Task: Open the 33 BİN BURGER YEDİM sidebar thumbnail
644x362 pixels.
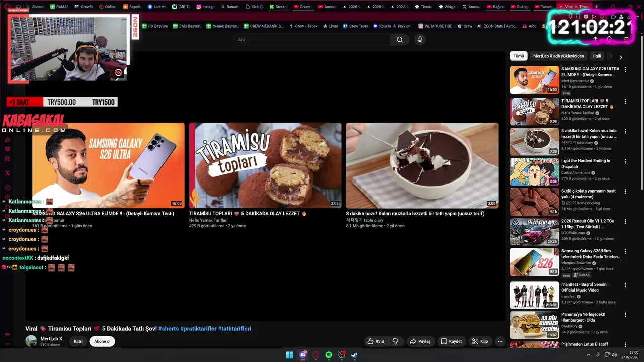Action: click(x=534, y=325)
